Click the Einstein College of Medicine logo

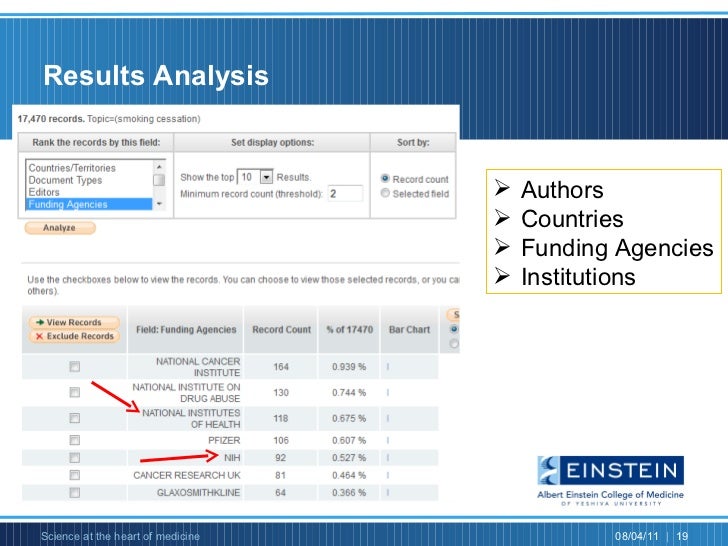tap(611, 481)
